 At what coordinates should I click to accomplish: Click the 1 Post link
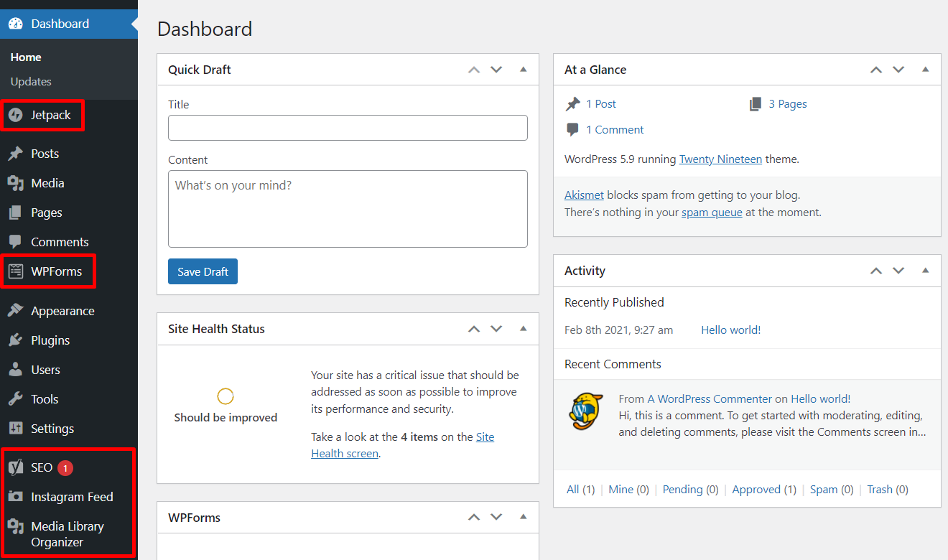click(x=601, y=104)
